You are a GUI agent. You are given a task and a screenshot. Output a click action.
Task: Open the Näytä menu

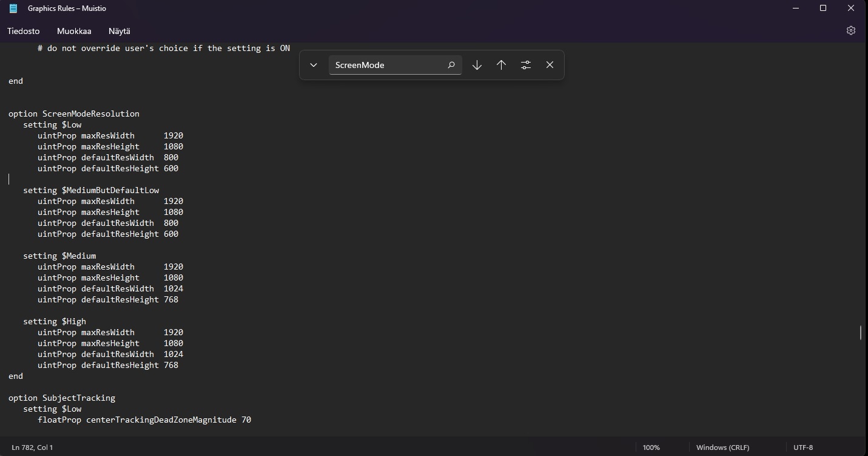[x=119, y=31]
